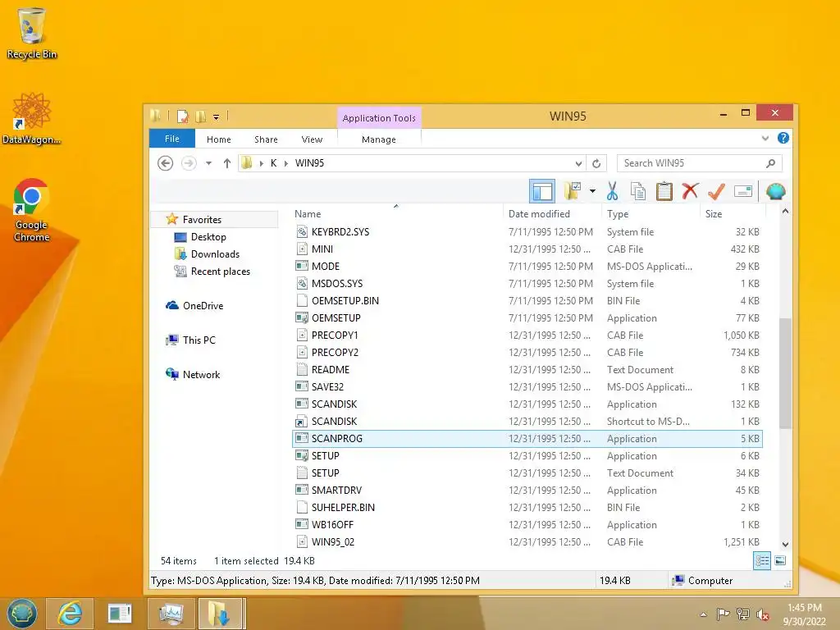Open the Start seashell button on taskbar
This screenshot has width=840, height=630.
[x=21, y=614]
